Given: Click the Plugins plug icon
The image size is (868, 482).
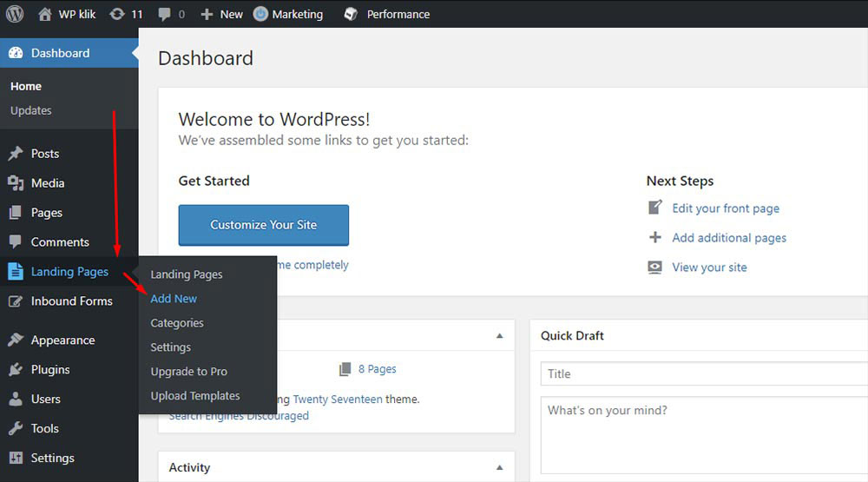Looking at the screenshot, I should 16,370.
